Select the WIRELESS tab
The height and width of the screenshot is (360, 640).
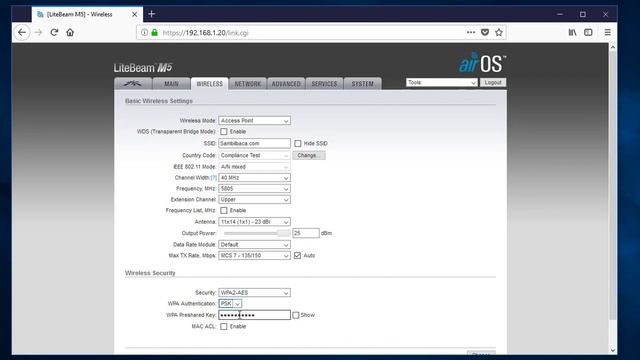tap(209, 83)
